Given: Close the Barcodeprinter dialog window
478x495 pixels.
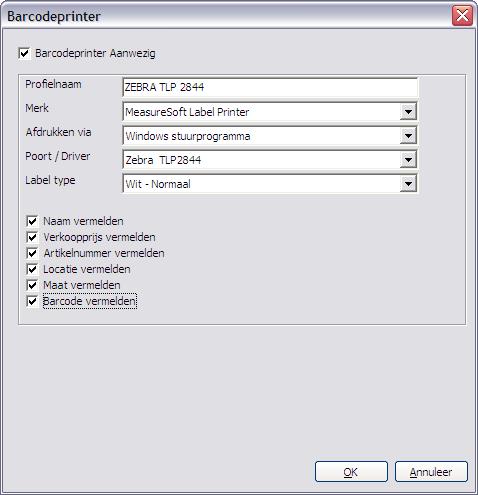Looking at the screenshot, I should coord(462,16).
